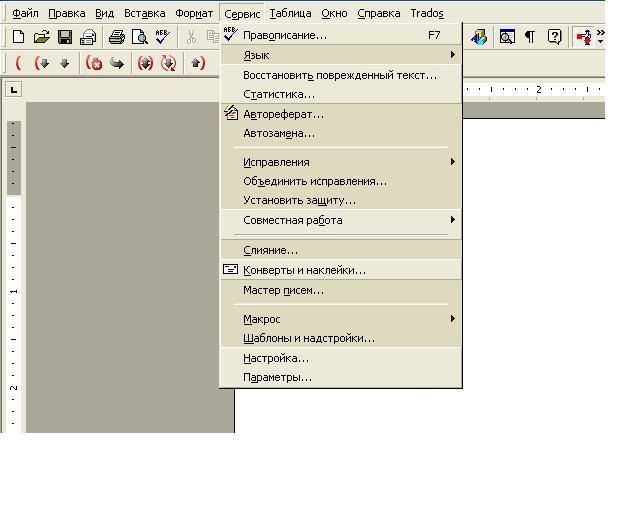Select Установить защиту…

click(341, 200)
